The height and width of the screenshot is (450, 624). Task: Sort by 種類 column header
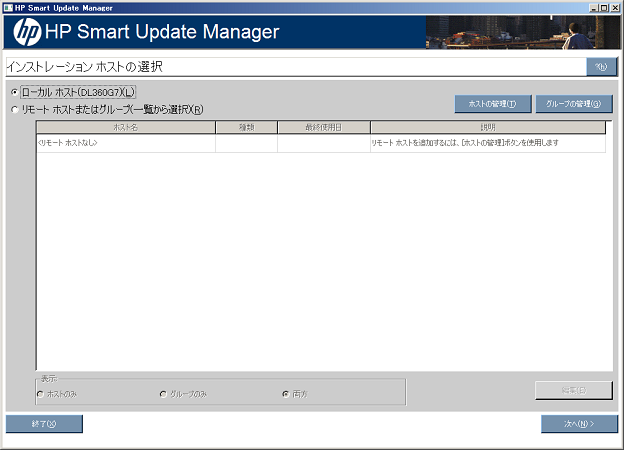coord(246,128)
